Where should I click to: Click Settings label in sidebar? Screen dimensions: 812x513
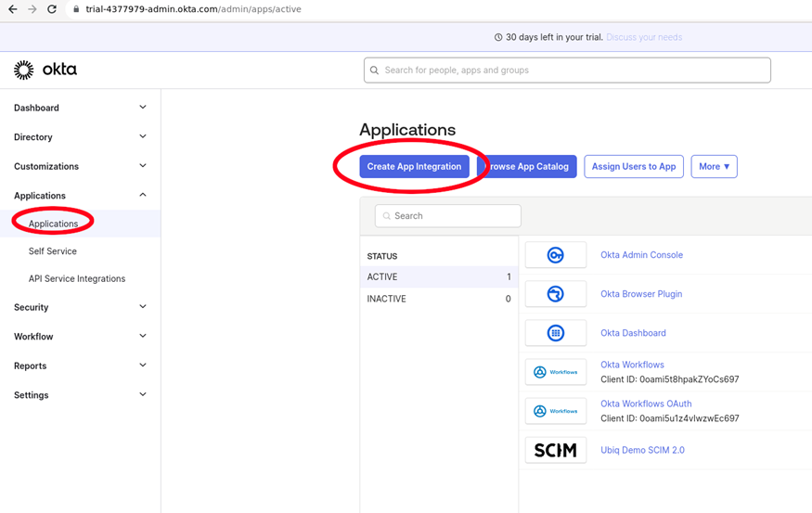pos(31,395)
